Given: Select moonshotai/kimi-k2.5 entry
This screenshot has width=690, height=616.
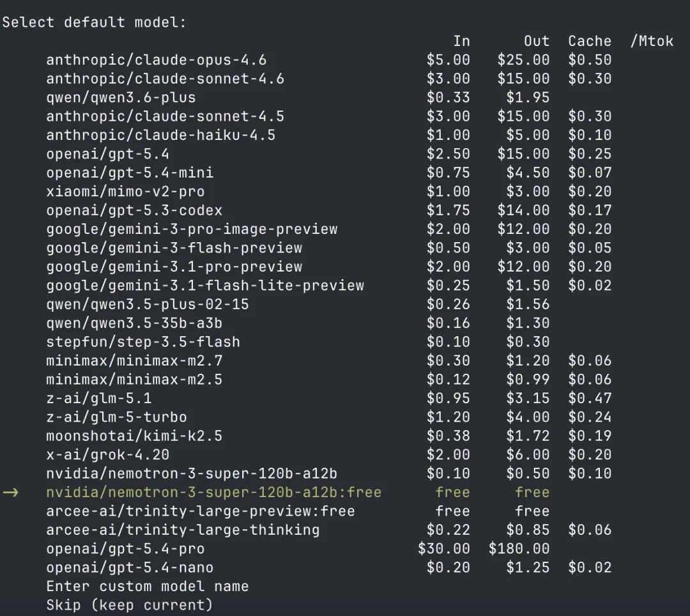Looking at the screenshot, I should [x=134, y=436].
